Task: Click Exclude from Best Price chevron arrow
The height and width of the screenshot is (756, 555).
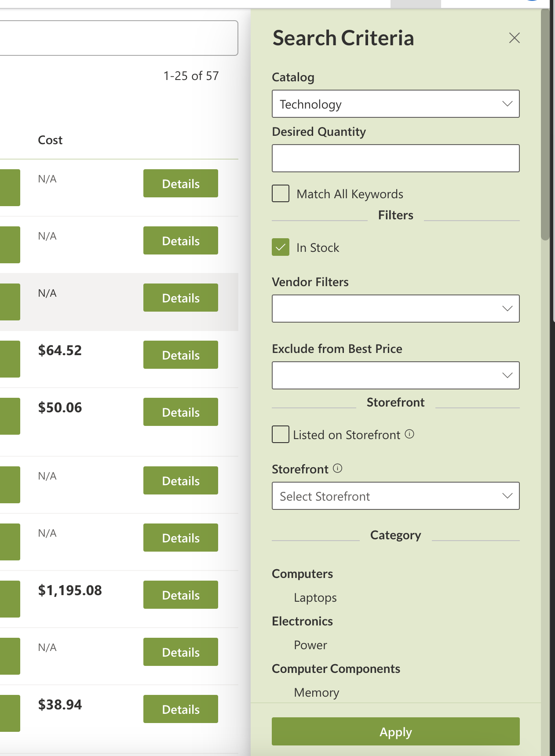Action: (507, 375)
